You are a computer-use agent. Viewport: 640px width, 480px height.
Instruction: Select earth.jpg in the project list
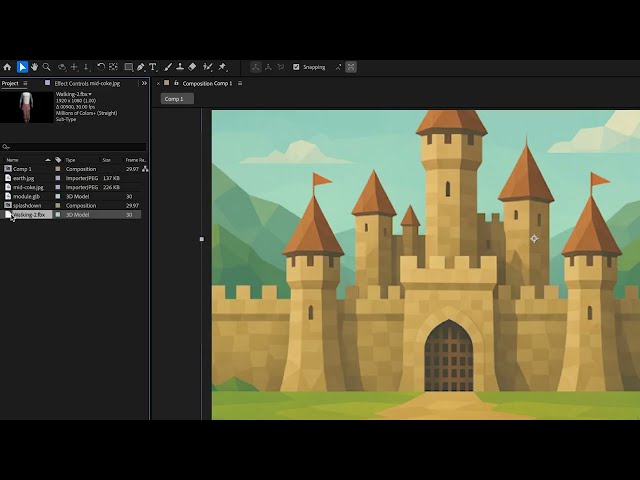(23, 178)
